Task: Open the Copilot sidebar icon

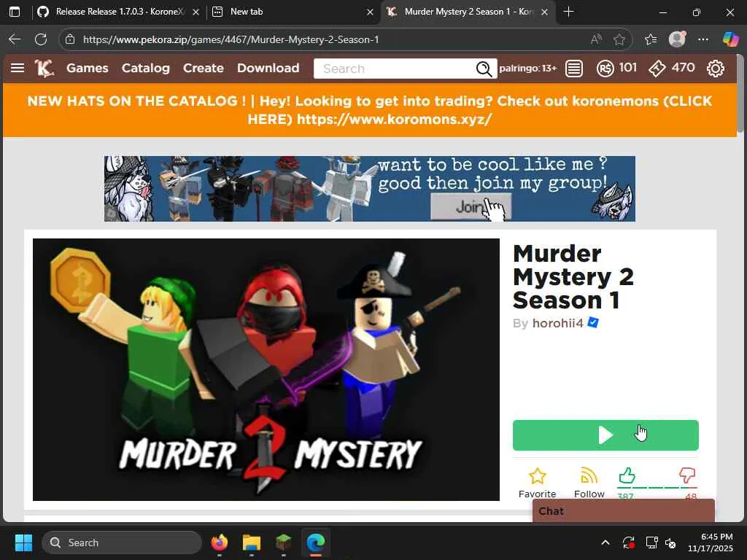Action: coord(730,39)
